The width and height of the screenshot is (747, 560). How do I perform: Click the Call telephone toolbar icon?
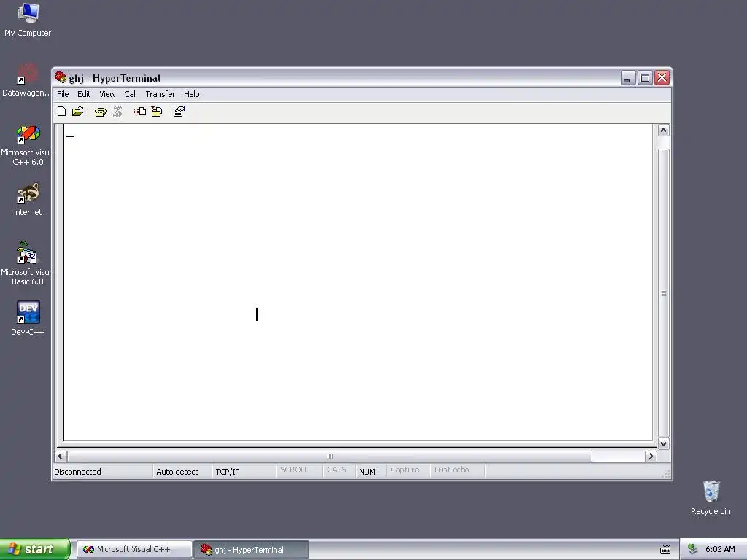tap(100, 112)
